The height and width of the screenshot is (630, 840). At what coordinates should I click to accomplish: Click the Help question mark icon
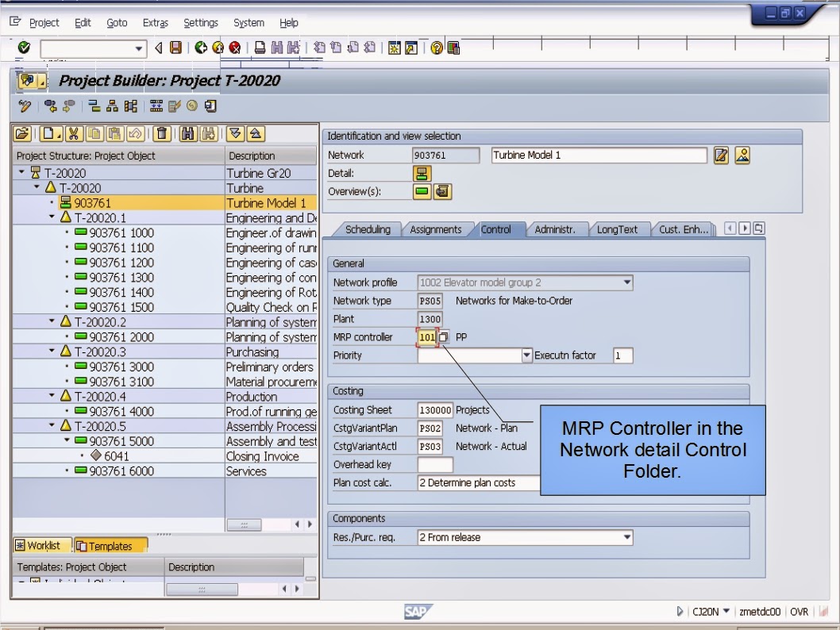(437, 48)
